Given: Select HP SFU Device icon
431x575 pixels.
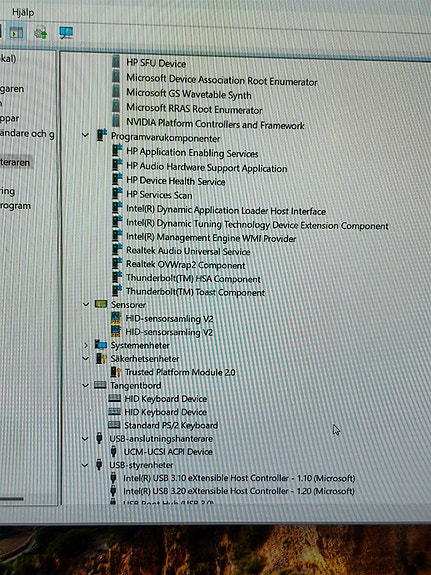Looking at the screenshot, I should 116,62.
